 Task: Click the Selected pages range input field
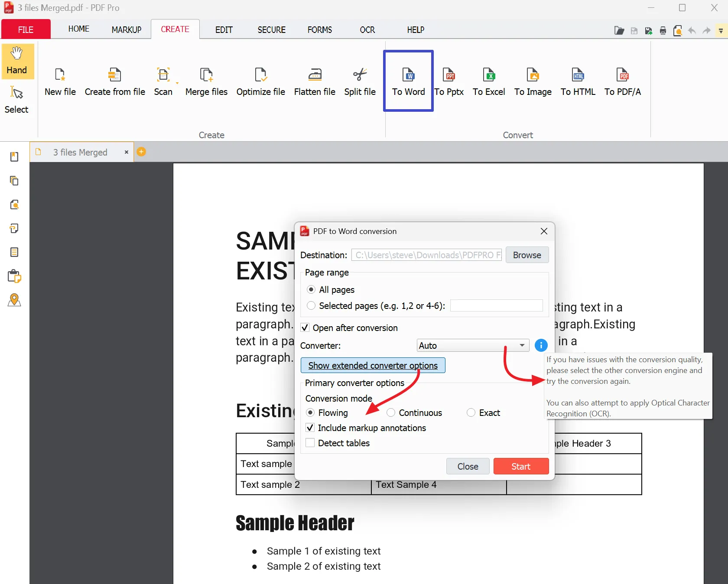[496, 305]
